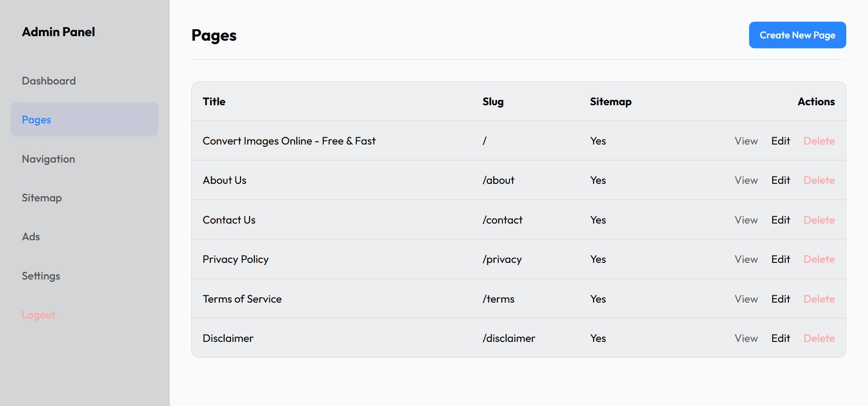This screenshot has height=406, width=868.
Task: Log out using the Logout link
Action: pyautogui.click(x=38, y=315)
